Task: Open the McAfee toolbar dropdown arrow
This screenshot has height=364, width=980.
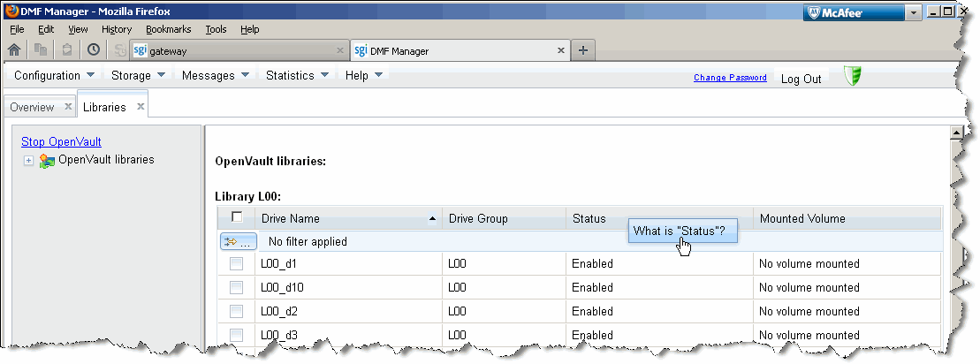Action: (x=913, y=12)
